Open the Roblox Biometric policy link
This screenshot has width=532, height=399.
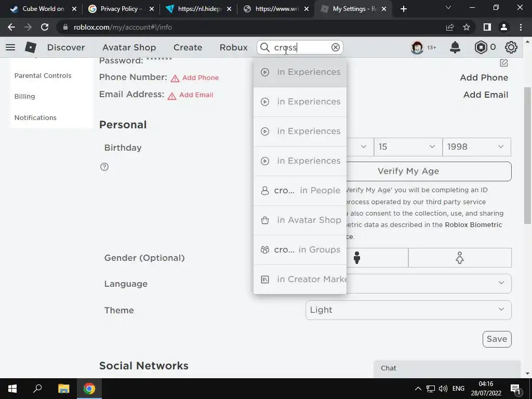pos(473,224)
